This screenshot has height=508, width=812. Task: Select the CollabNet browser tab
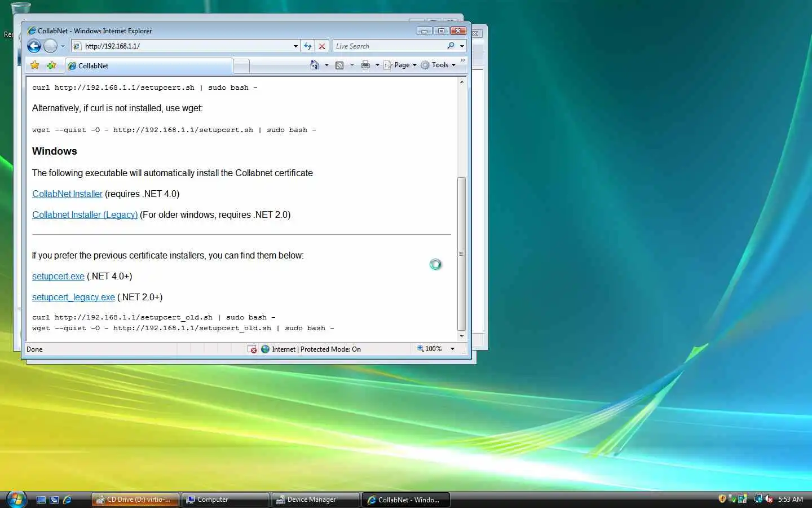(149, 66)
